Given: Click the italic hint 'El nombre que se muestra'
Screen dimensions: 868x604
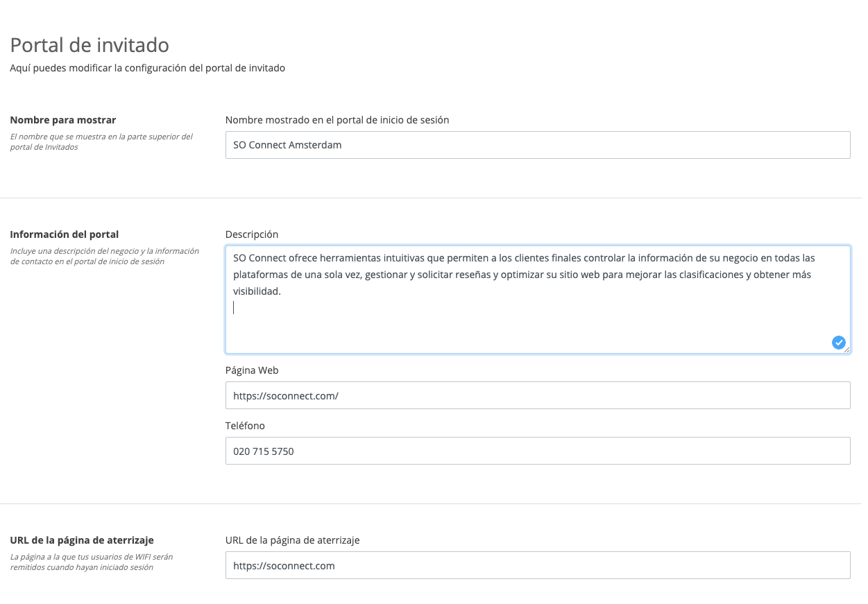Looking at the screenshot, I should [x=101, y=141].
